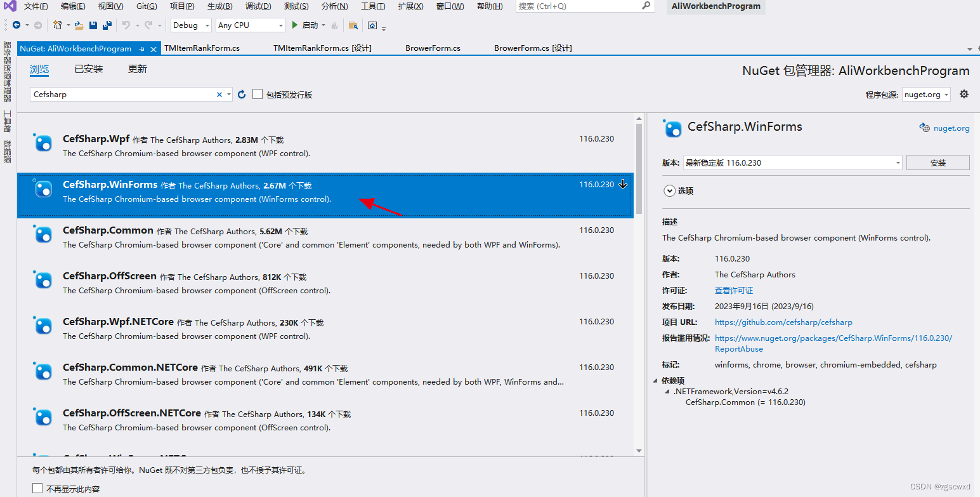The width and height of the screenshot is (980, 497).
Task: Open the Any CPU platform dropdown
Action: [x=250, y=25]
